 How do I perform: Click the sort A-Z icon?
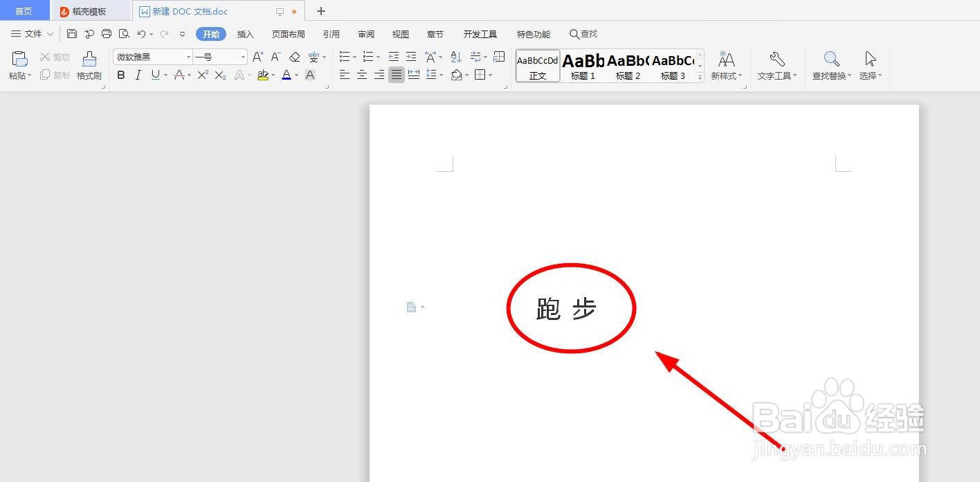[x=456, y=57]
